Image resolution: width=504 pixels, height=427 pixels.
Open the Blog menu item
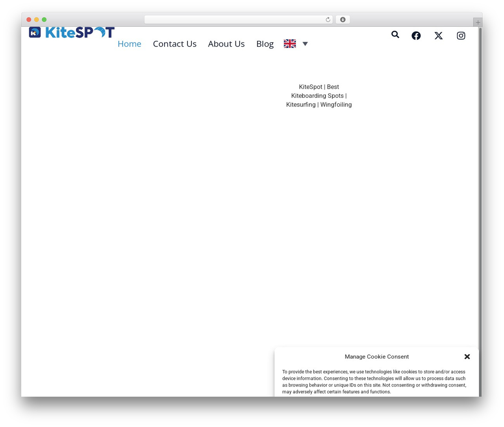pos(265,44)
